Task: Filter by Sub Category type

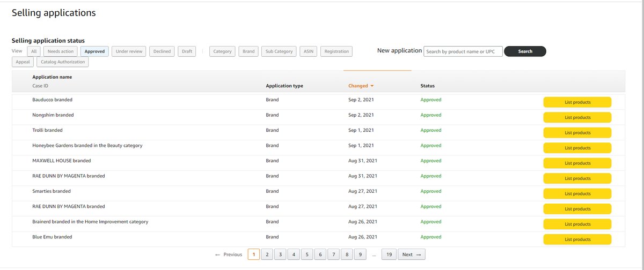Action: (279, 51)
